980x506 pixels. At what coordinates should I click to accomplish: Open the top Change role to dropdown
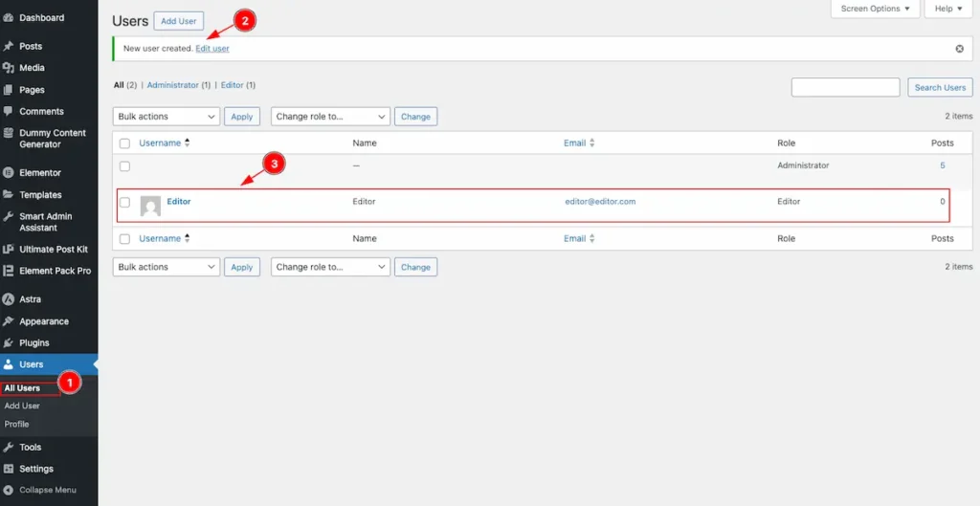click(x=330, y=117)
